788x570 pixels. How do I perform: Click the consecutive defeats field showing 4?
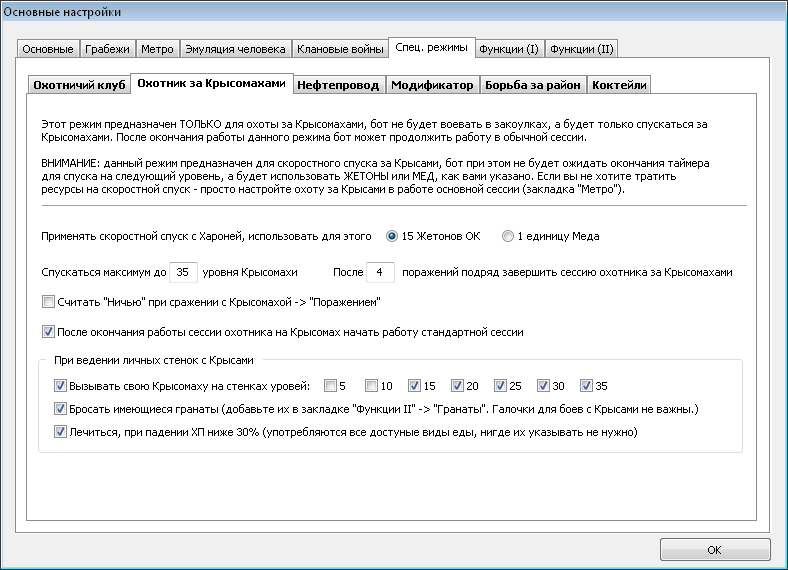[x=380, y=272]
